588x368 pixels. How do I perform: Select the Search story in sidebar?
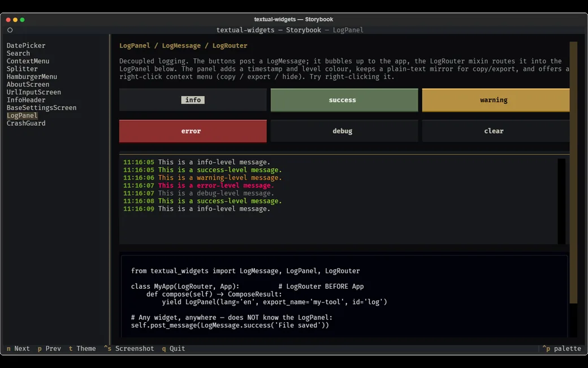[18, 53]
